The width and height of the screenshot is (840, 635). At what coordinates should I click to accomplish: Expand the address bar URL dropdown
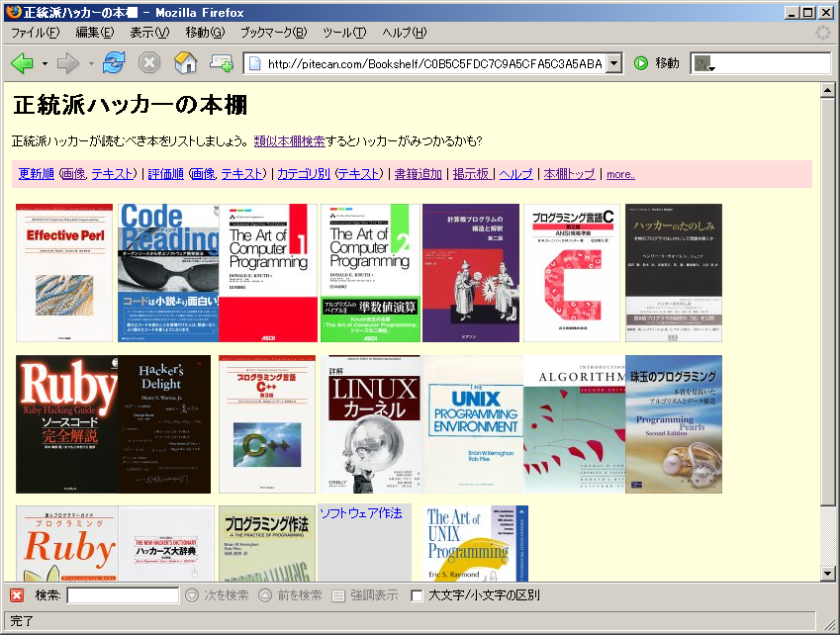pos(614,63)
